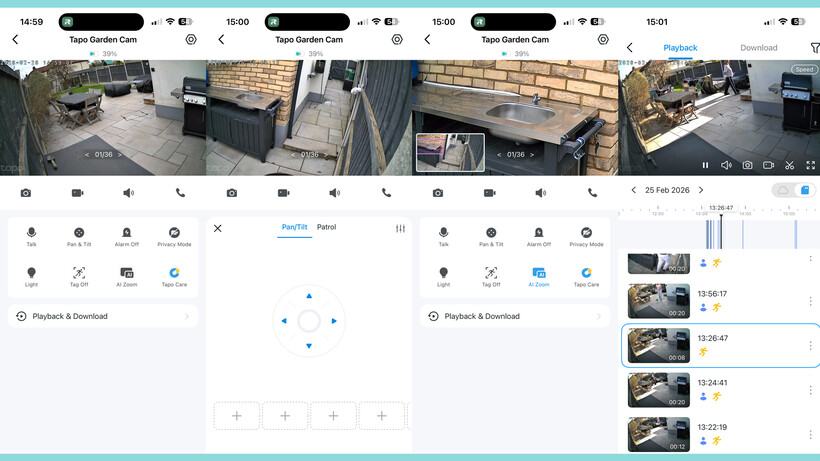The width and height of the screenshot is (820, 461).
Task: Tap the 13:26:47 marker on the timeline
Action: (721, 208)
